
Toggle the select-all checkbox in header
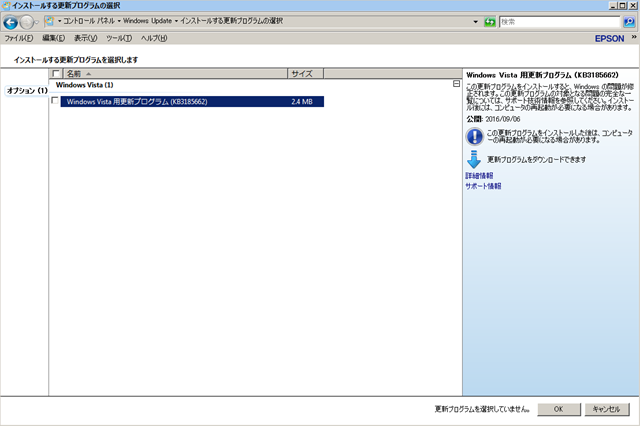click(56, 73)
